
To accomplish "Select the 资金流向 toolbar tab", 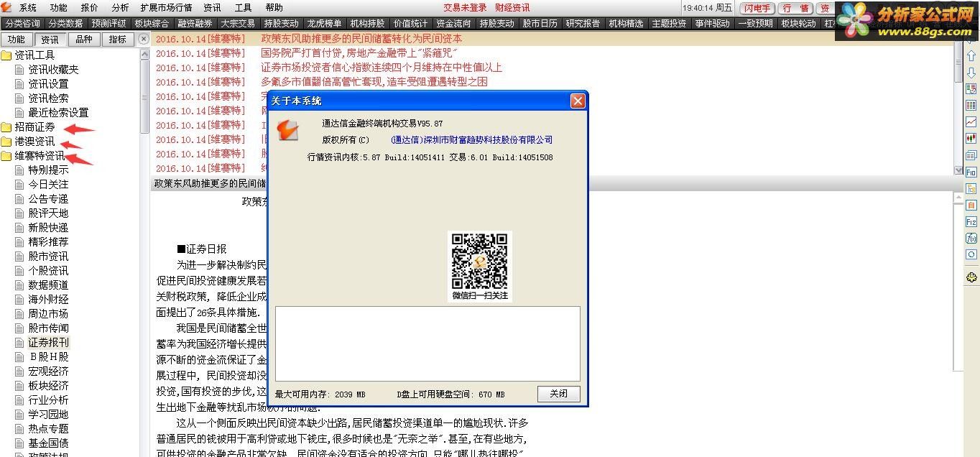I will [453, 24].
